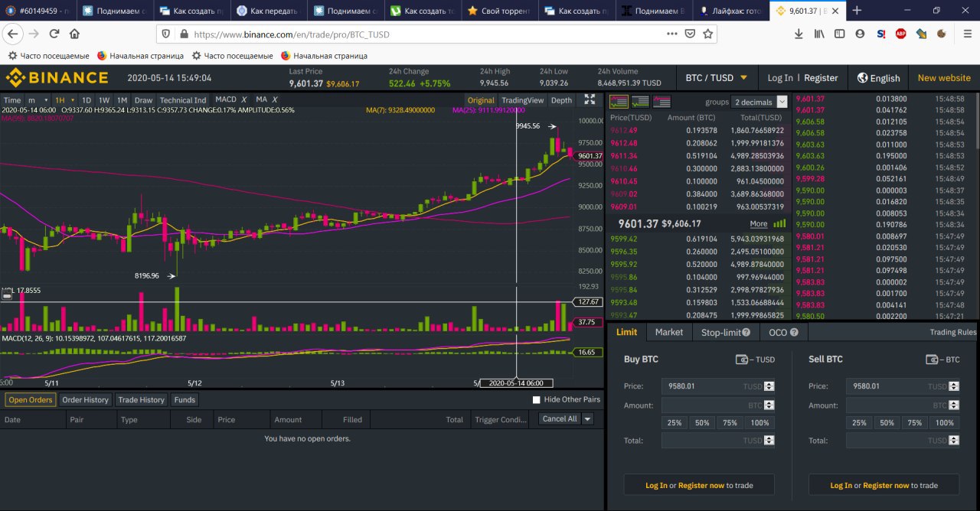The image size is (980, 511).
Task: Click the BTC wallet icon in Sell BTC
Action: click(931, 359)
